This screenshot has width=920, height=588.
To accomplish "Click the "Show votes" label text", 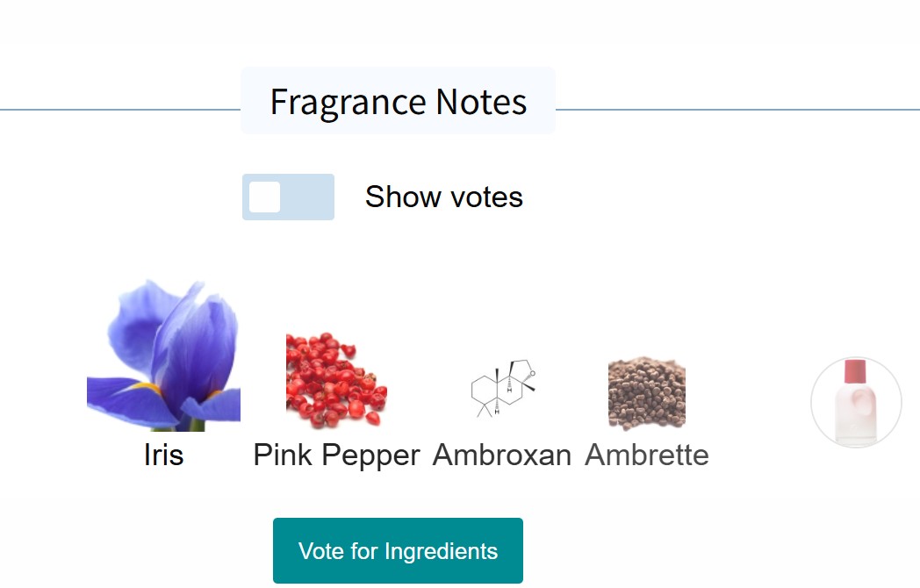I will (443, 197).
